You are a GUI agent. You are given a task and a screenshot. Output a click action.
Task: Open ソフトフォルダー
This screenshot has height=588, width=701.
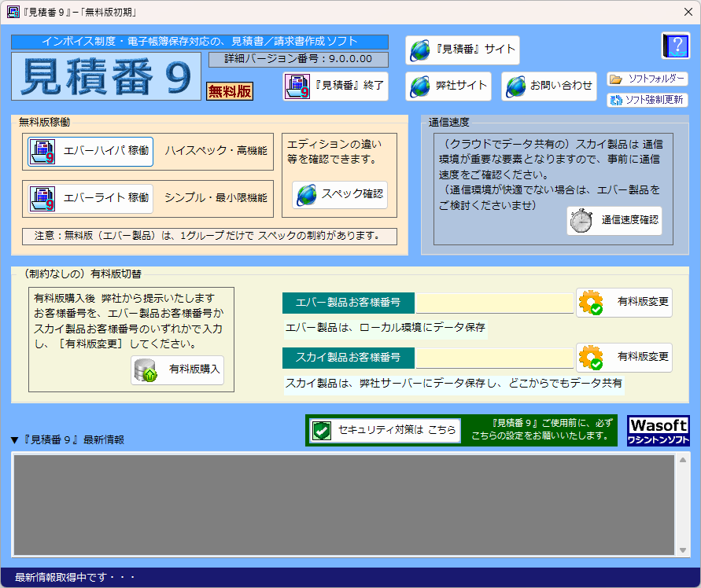coord(648,79)
